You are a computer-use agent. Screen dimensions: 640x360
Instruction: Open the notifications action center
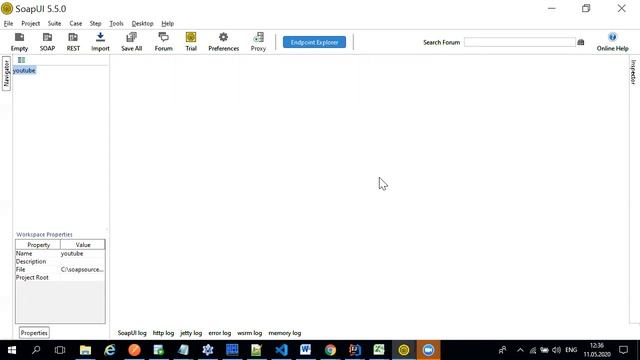(623, 350)
